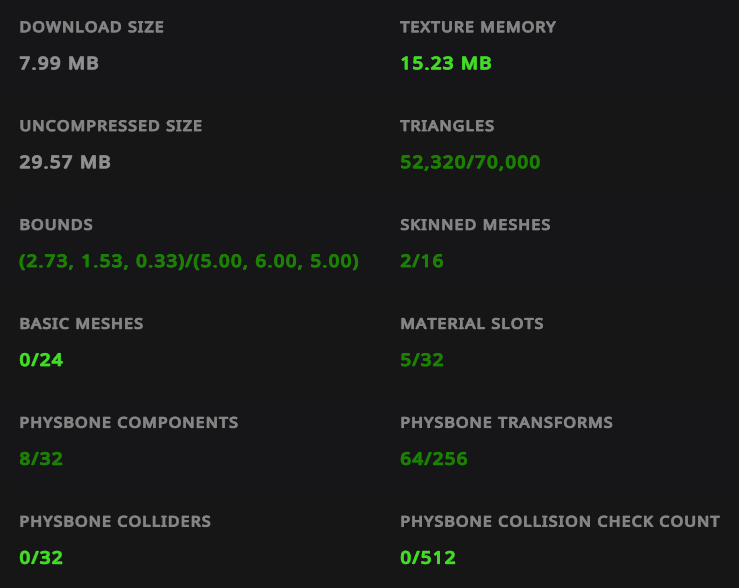The width and height of the screenshot is (739, 588).
Task: Click the Basic Meshes label
Action: 81,324
